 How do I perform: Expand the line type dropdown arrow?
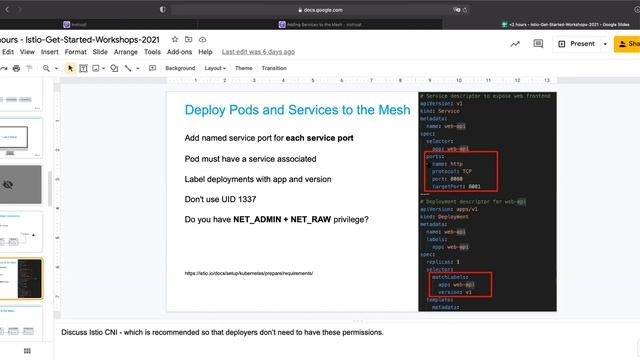pos(138,69)
